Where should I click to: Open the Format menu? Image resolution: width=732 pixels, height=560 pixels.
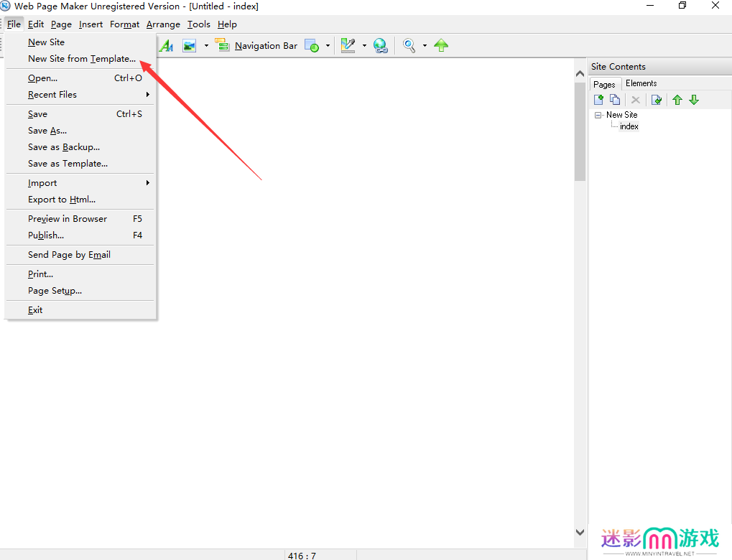coord(125,24)
